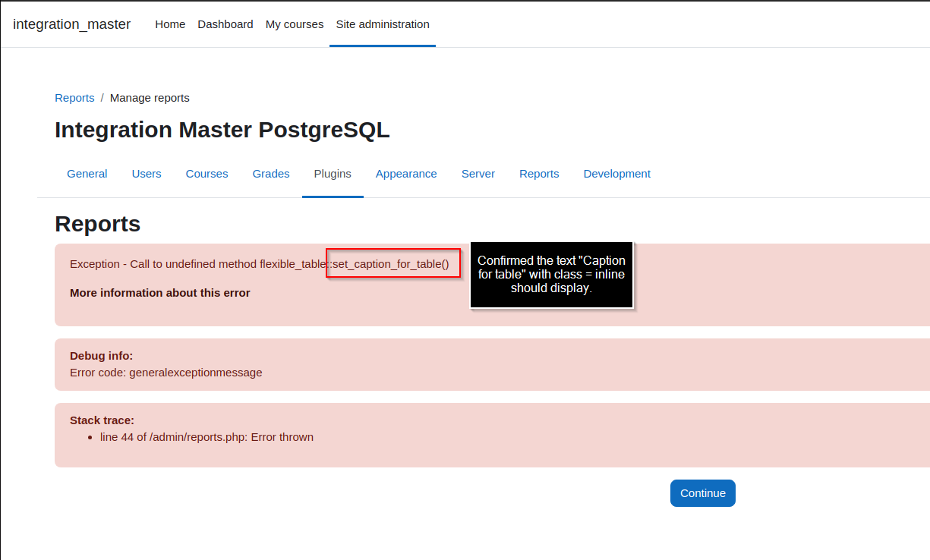Select Site administration in top navigation
The image size is (930, 560).
(x=383, y=24)
